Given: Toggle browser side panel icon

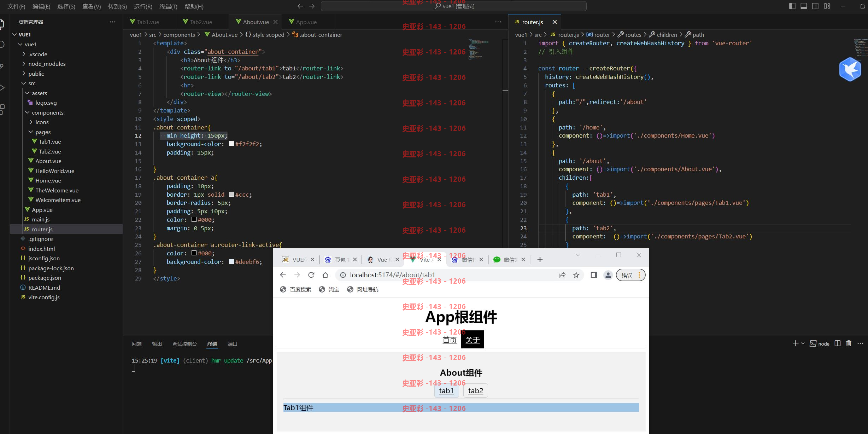Looking at the screenshot, I should [594, 275].
